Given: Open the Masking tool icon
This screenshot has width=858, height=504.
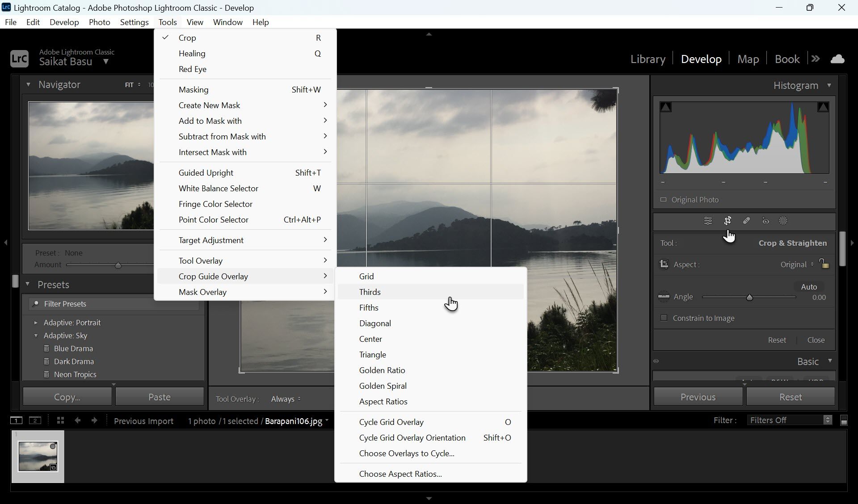Looking at the screenshot, I should pos(783,221).
